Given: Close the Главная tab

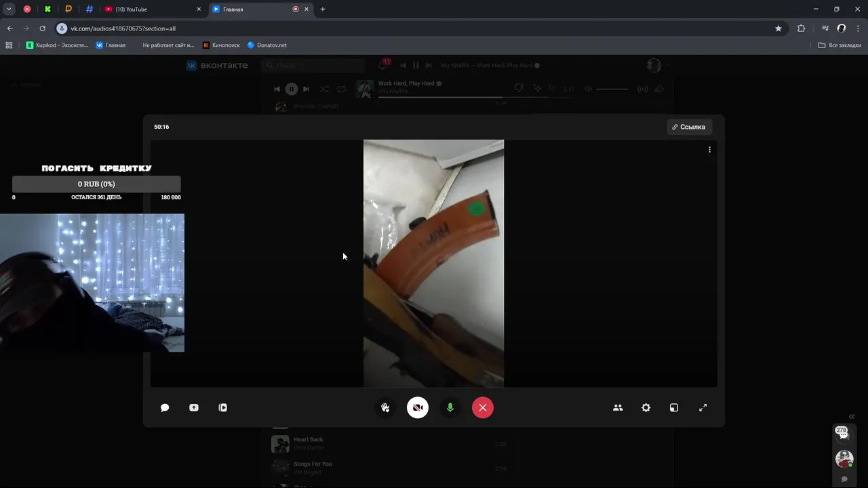Looking at the screenshot, I should click(x=307, y=9).
